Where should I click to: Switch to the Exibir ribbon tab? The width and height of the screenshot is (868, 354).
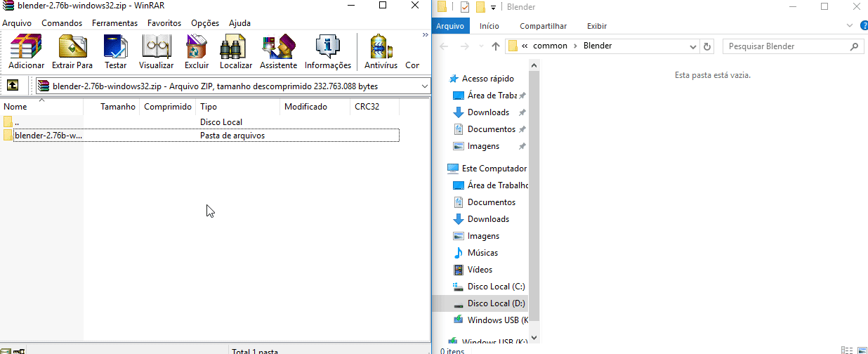click(x=597, y=26)
